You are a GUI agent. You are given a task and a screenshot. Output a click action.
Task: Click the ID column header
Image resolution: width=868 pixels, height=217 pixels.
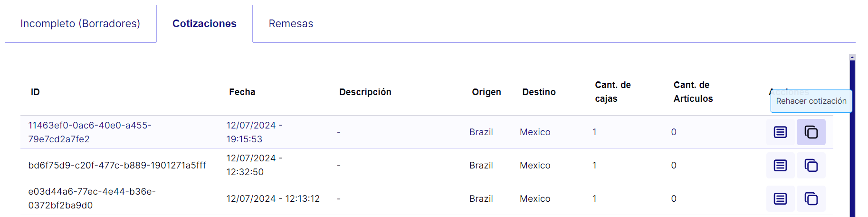[x=35, y=92]
